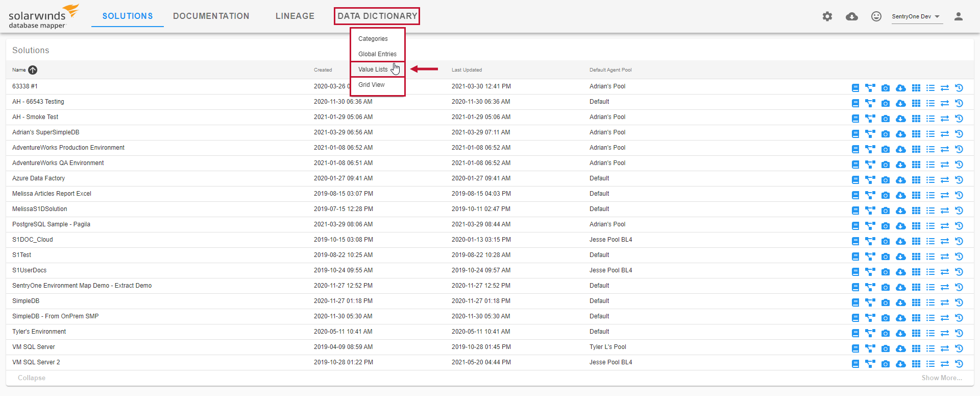Sort by Name column header label

(x=19, y=70)
